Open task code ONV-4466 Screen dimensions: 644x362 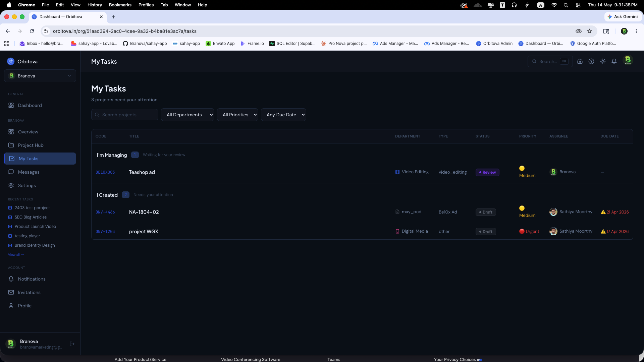coord(105,212)
